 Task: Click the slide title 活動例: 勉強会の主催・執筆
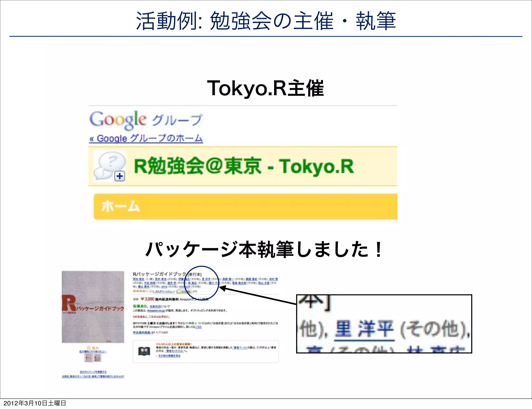[266, 21]
